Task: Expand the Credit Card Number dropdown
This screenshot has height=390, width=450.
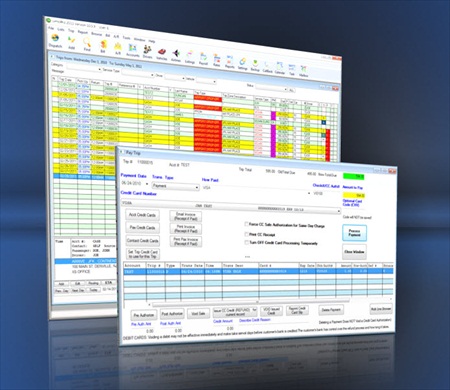Action: [339, 211]
